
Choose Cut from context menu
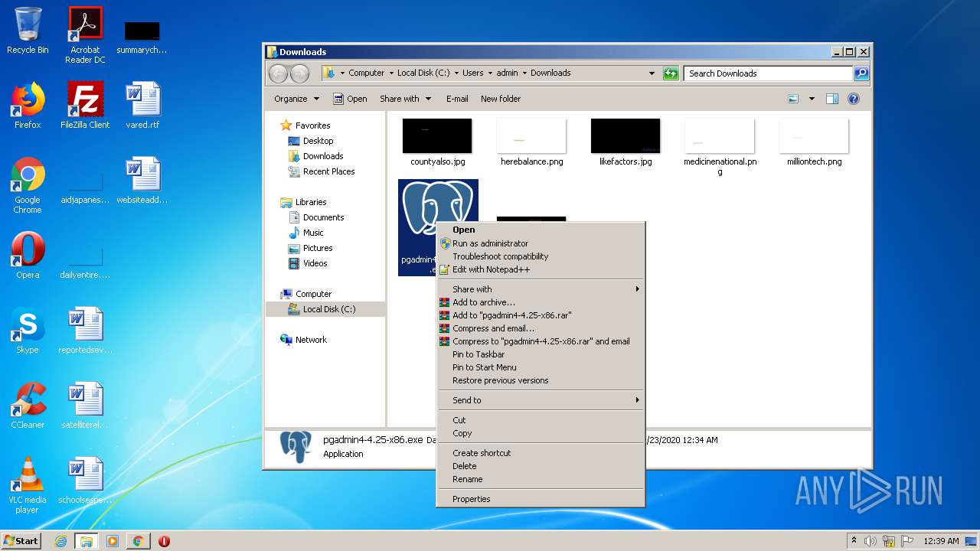click(x=541, y=420)
